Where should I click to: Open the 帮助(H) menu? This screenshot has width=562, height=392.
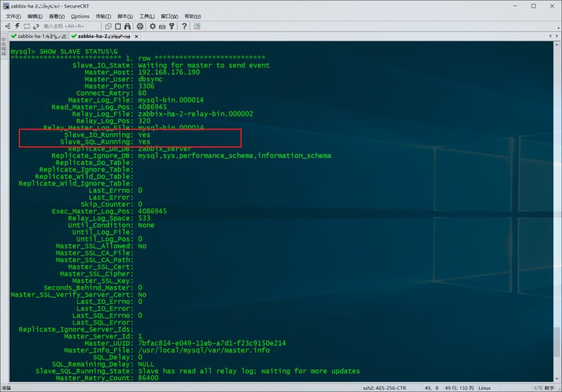pos(193,16)
